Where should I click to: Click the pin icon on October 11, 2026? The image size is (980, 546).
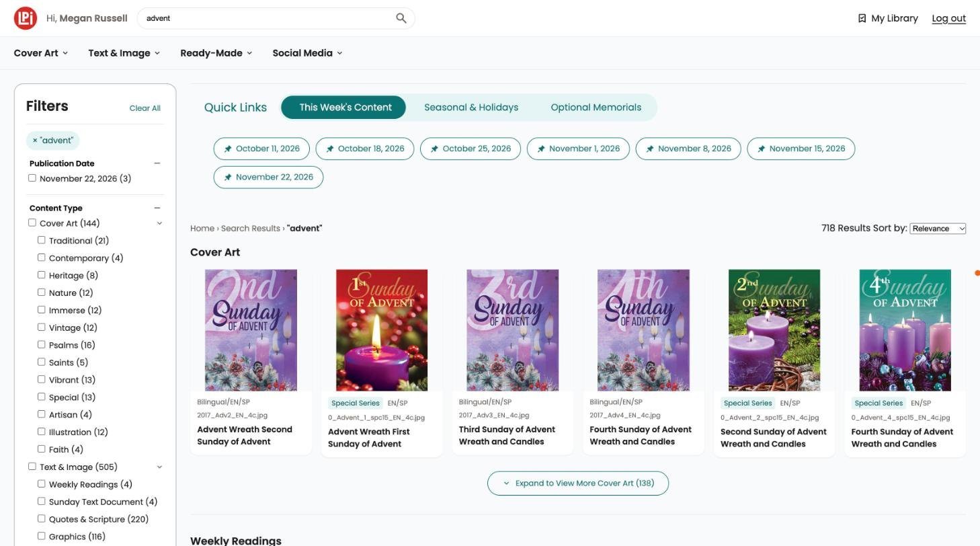(228, 149)
